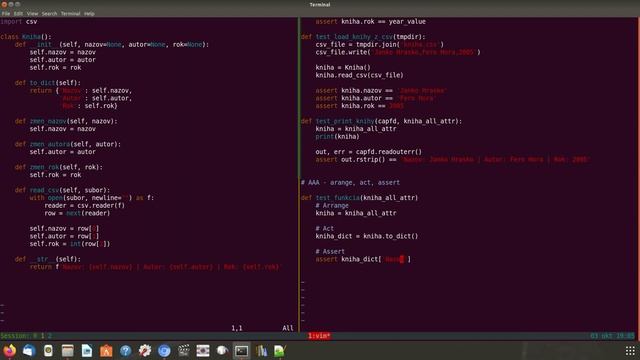Image resolution: width=640 pixels, height=360 pixels.
Task: Open the clapperboard video editor icon
Action: coord(184,351)
